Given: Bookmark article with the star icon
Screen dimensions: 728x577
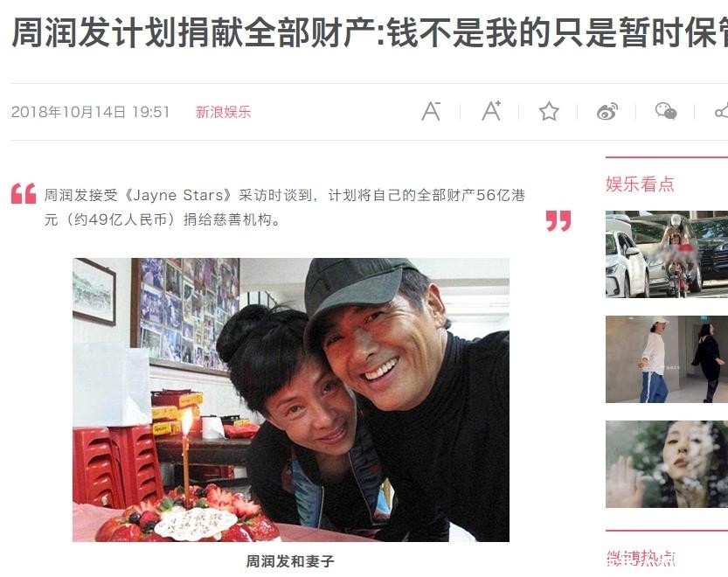Looking at the screenshot, I should (x=549, y=112).
